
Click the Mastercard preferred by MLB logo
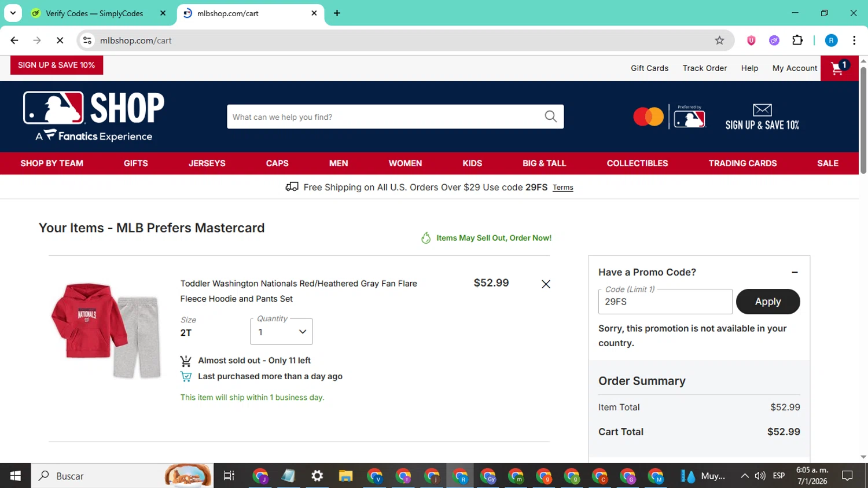point(670,116)
